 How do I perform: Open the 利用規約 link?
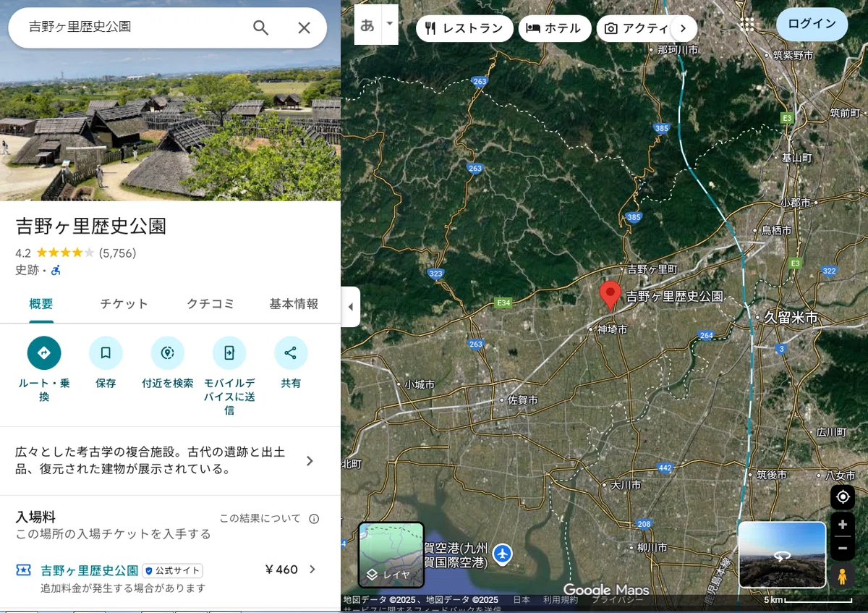[561, 600]
